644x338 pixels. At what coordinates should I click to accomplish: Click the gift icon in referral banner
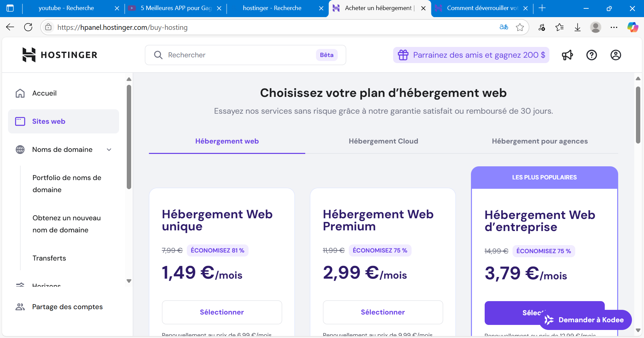point(403,55)
